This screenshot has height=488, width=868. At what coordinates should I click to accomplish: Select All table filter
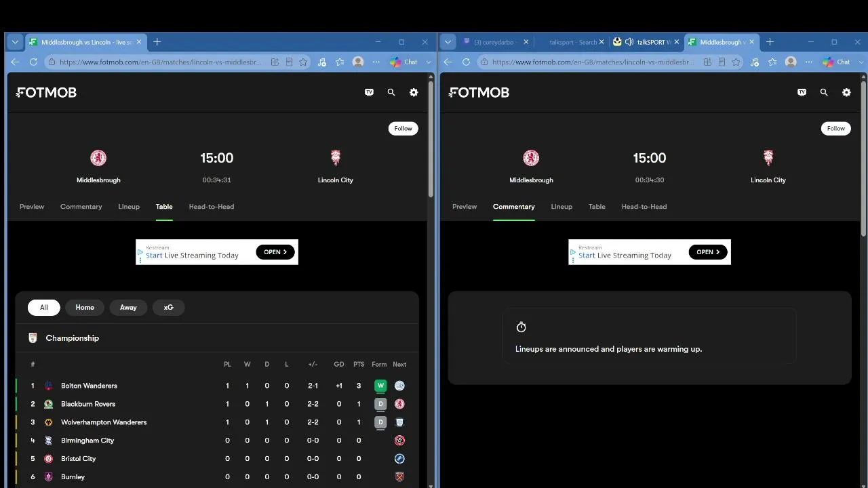point(44,308)
